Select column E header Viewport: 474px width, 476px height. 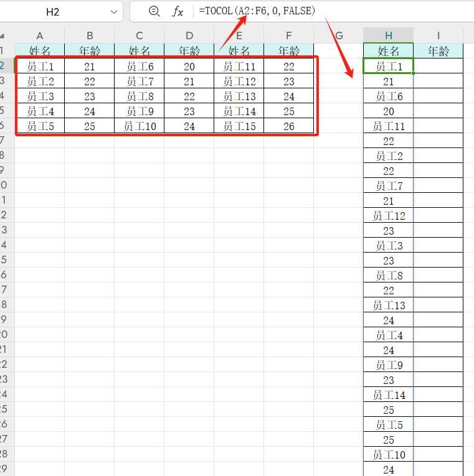[x=239, y=35]
